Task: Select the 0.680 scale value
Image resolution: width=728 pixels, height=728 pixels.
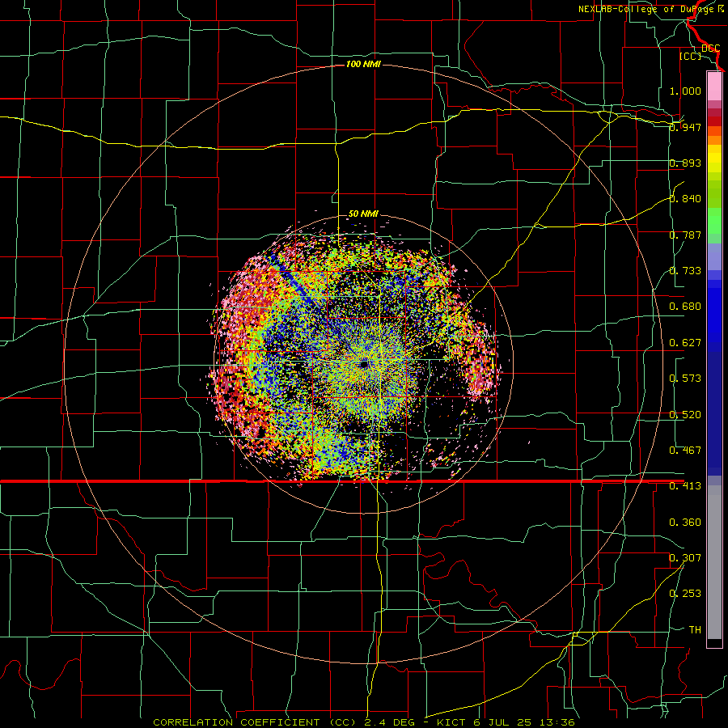Action: tap(685, 307)
